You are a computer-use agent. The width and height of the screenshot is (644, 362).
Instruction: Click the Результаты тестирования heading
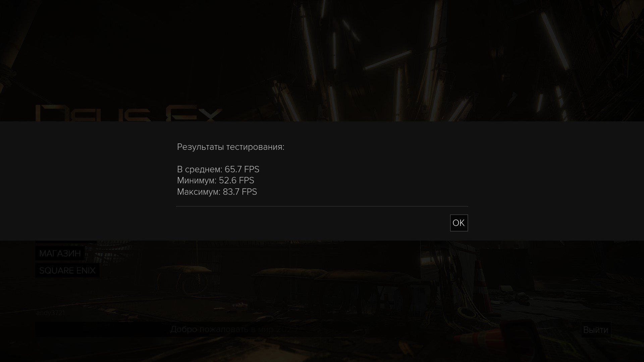tap(231, 147)
